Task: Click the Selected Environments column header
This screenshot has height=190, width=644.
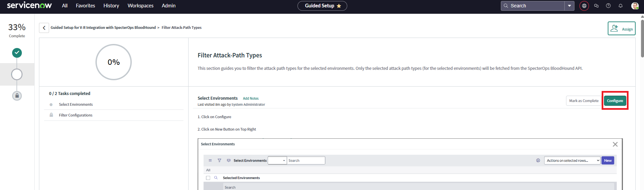Action: (241, 178)
